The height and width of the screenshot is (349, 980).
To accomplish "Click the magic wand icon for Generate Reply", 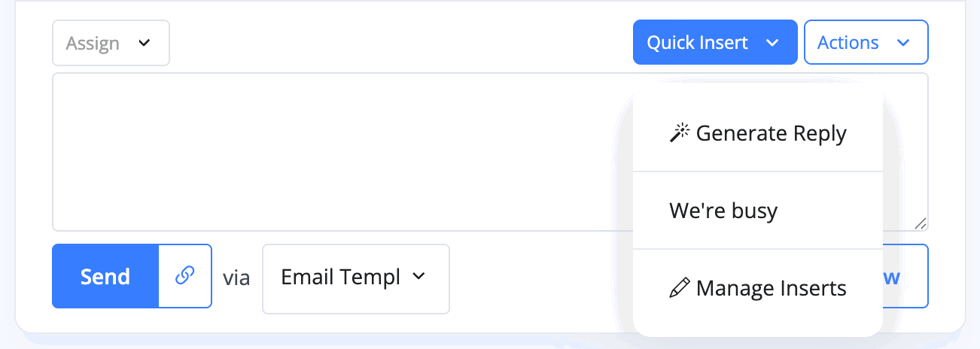I will click(x=680, y=134).
